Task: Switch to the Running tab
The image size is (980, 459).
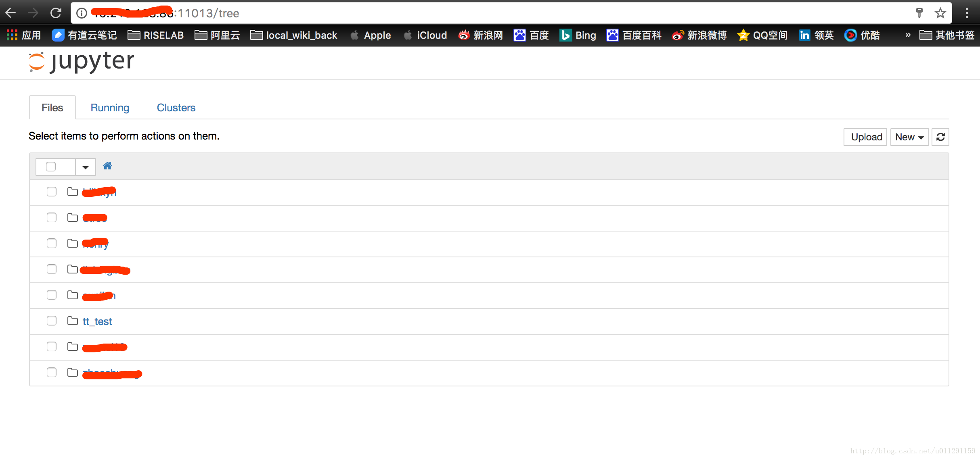Action: tap(109, 107)
